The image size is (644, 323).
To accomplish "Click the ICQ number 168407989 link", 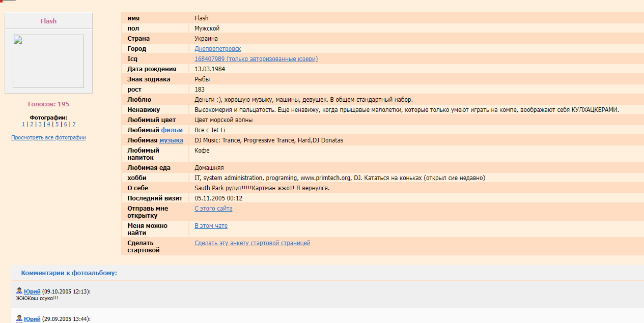I will (256, 59).
